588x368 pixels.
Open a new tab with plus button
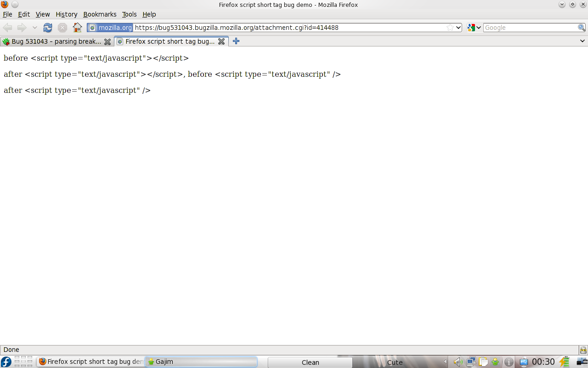pyautogui.click(x=236, y=41)
